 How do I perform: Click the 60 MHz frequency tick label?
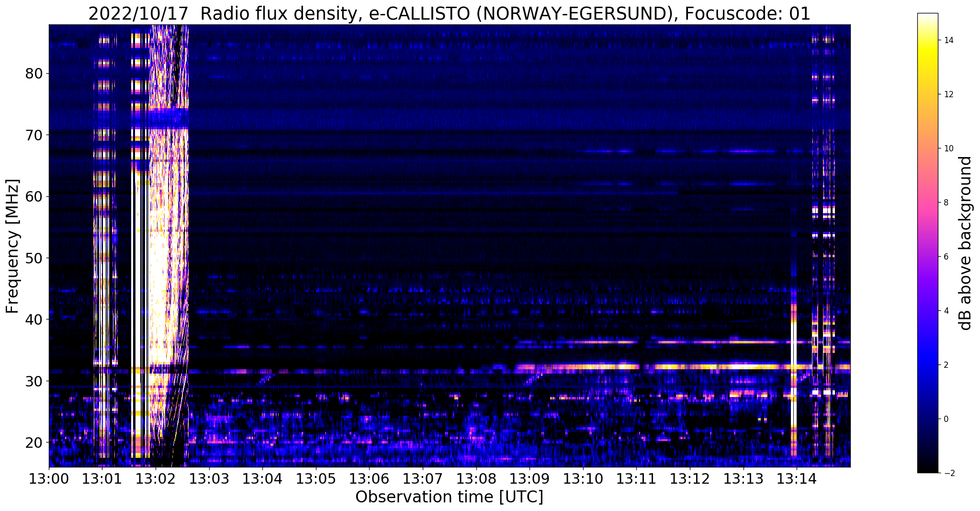click(x=34, y=196)
